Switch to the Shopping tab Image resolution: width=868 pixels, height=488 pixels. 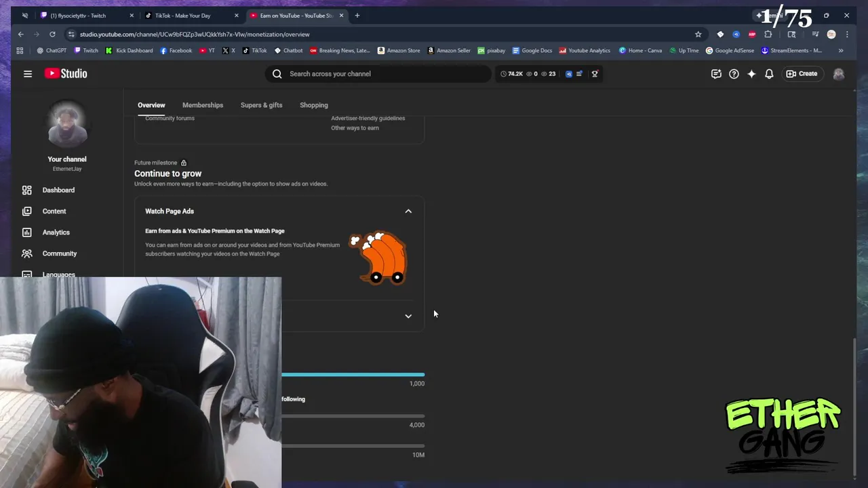click(x=314, y=105)
